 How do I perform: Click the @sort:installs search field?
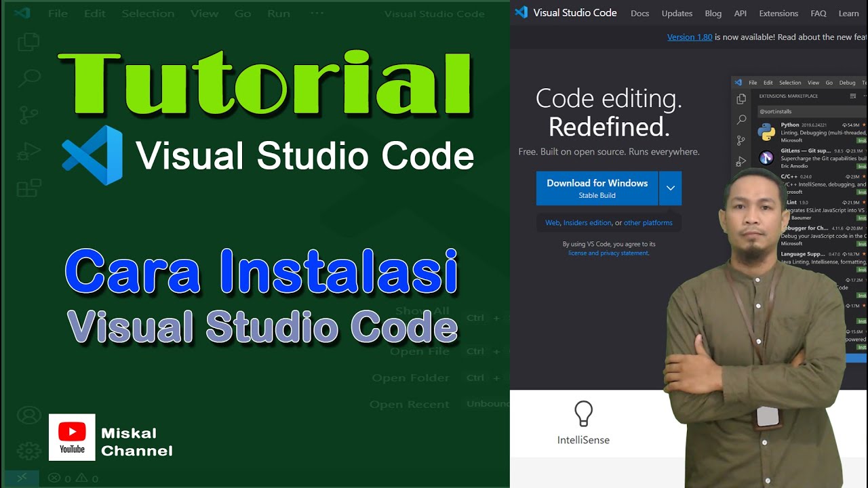[x=811, y=111]
